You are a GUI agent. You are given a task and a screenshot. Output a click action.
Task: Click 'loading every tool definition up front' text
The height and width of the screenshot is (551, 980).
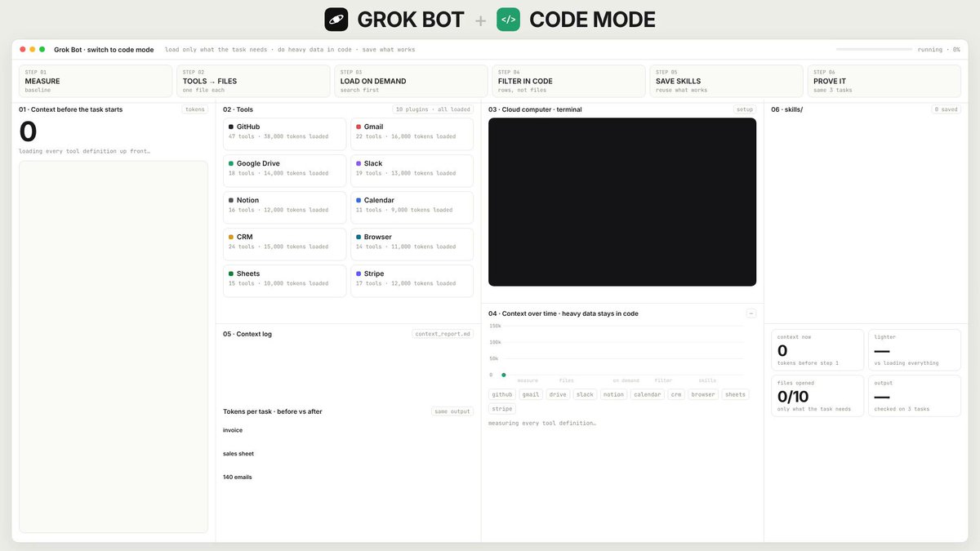[84, 151]
